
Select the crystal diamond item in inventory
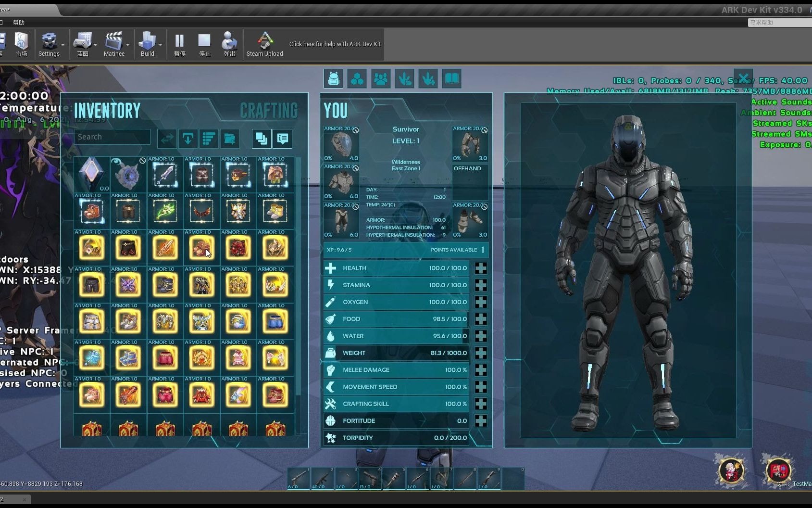[x=91, y=174]
